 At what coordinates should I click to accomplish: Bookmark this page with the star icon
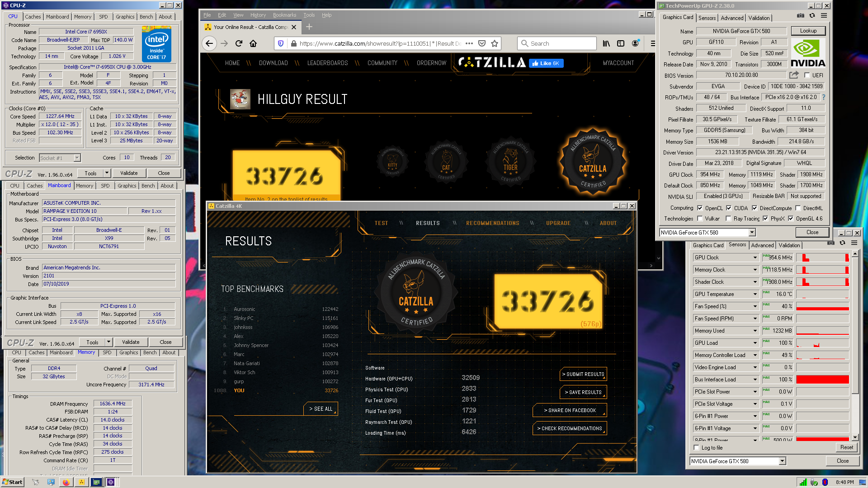click(495, 43)
